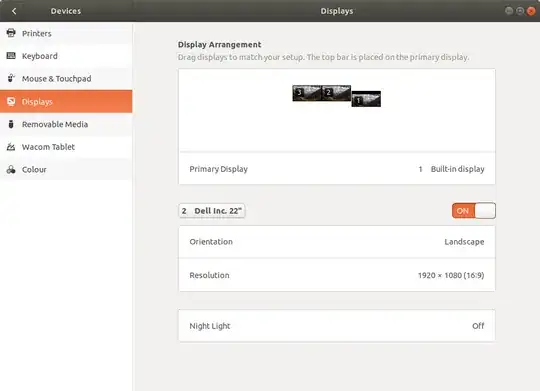Select display 3 thumbnail in arrangement
The image size is (540, 391).
[x=307, y=93]
